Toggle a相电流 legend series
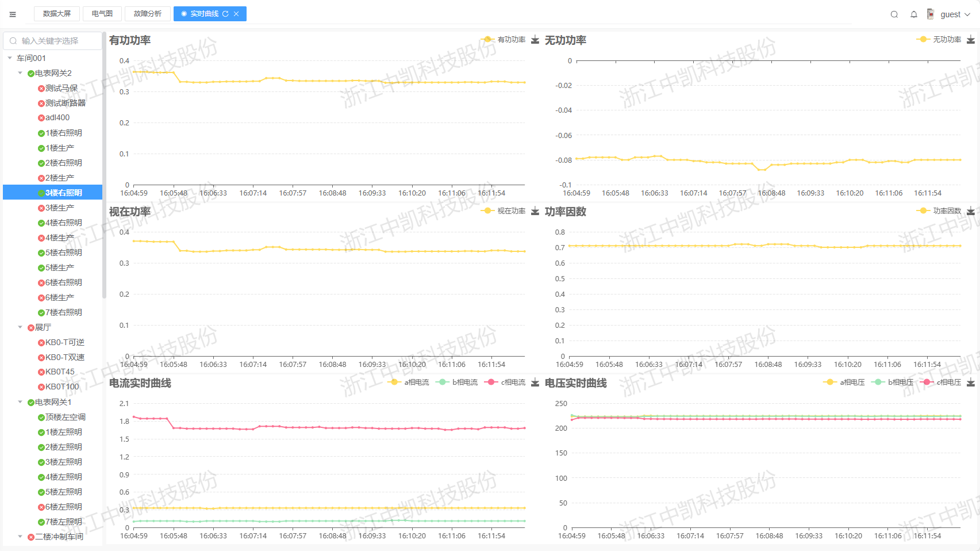Viewport: 980px width, 551px height. coord(409,382)
